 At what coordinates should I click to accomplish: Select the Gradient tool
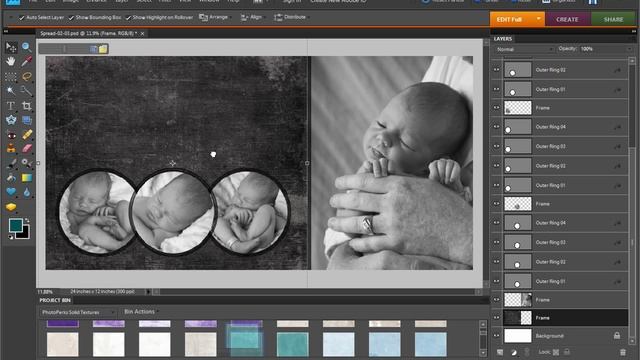(x=27, y=178)
